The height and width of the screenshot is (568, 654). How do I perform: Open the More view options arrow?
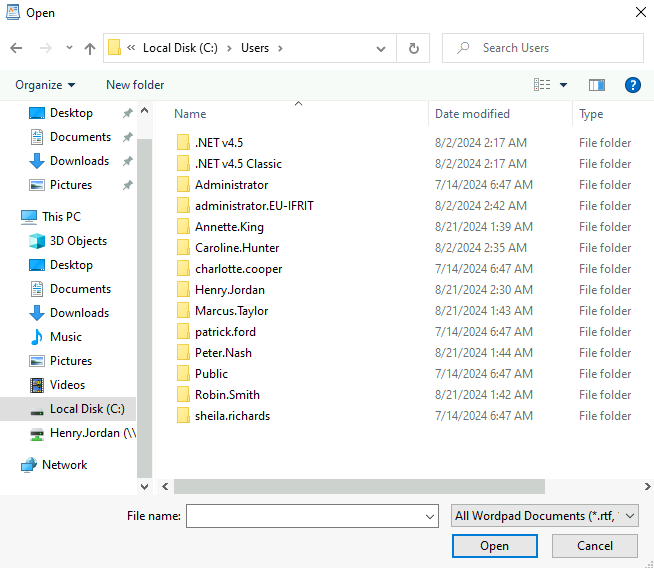pyautogui.click(x=563, y=85)
